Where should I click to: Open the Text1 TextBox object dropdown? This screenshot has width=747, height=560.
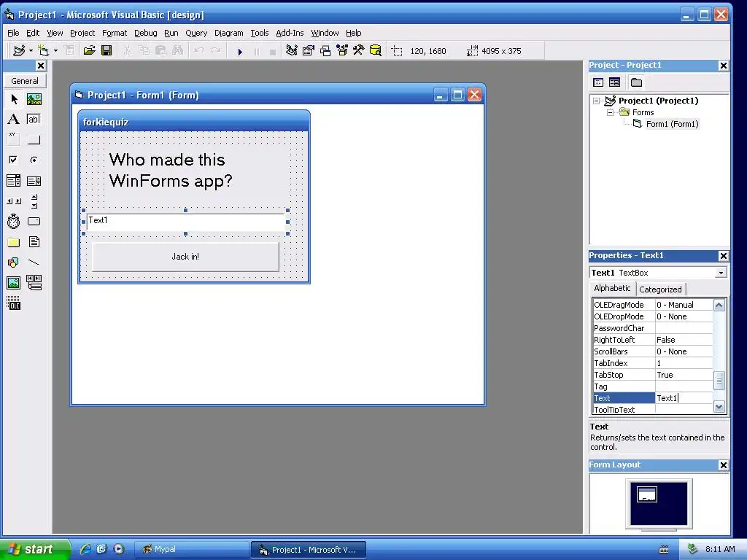coord(721,273)
